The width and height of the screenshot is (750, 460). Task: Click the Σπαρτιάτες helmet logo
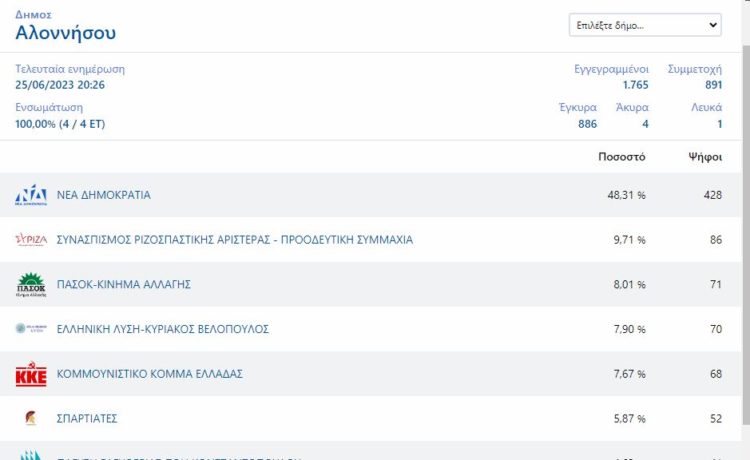pyautogui.click(x=31, y=419)
